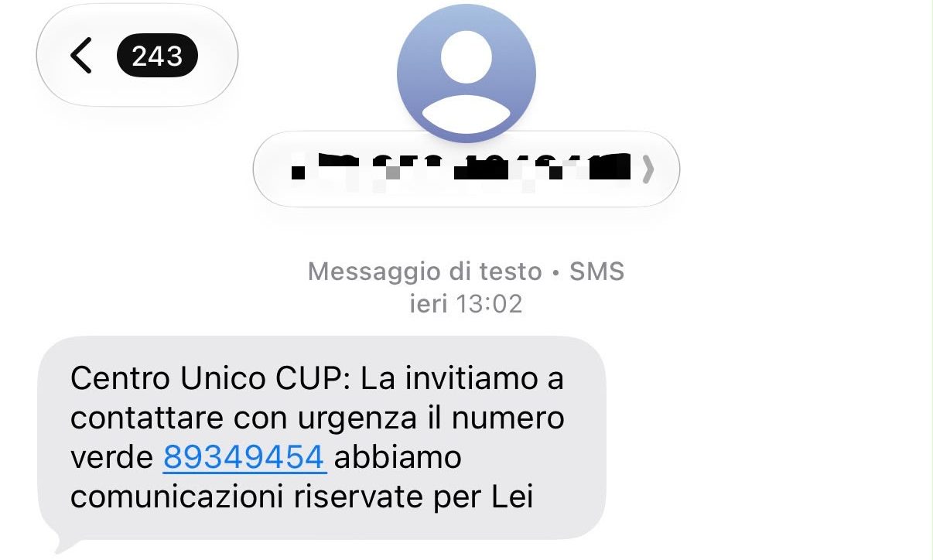Tap empty area right of message bubble
Image resolution: width=933 pixels, height=560 pixels.
coord(766,438)
